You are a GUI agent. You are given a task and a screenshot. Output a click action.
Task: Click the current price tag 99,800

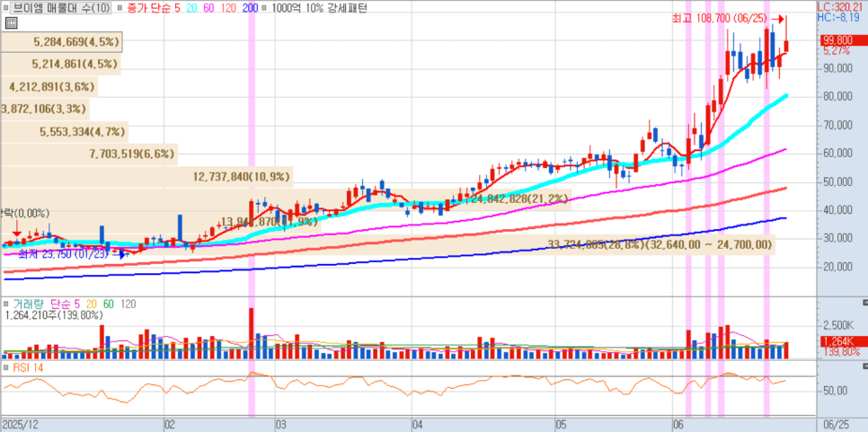(843, 40)
